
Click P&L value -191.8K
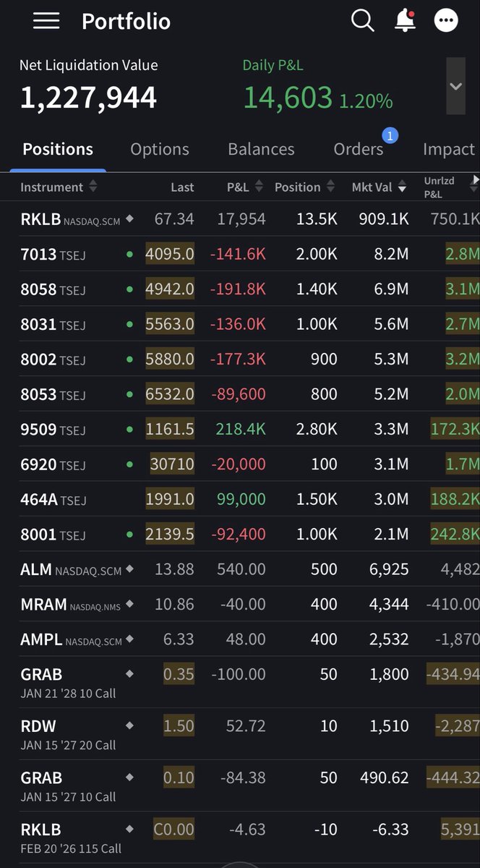pyautogui.click(x=238, y=289)
